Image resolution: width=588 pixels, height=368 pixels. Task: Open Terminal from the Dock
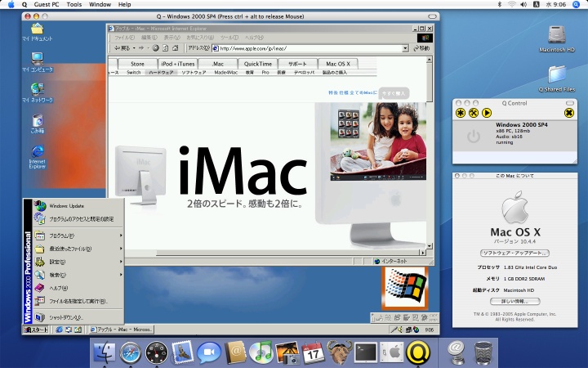coord(366,352)
